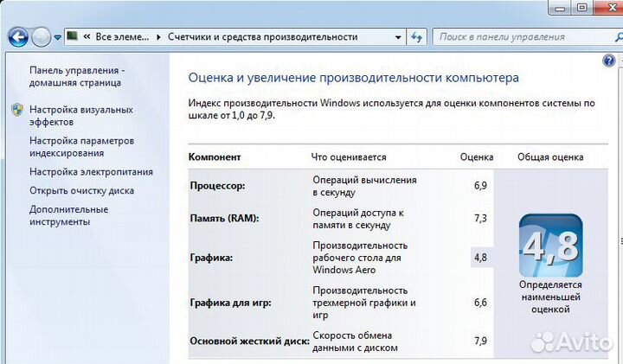623x364 pixels.
Task: Click the large 4,8 base score badge
Action: 550,246
